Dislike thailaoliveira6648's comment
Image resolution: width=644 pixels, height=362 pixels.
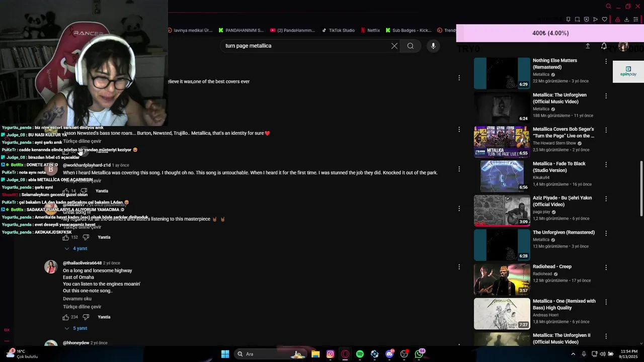tap(86, 317)
